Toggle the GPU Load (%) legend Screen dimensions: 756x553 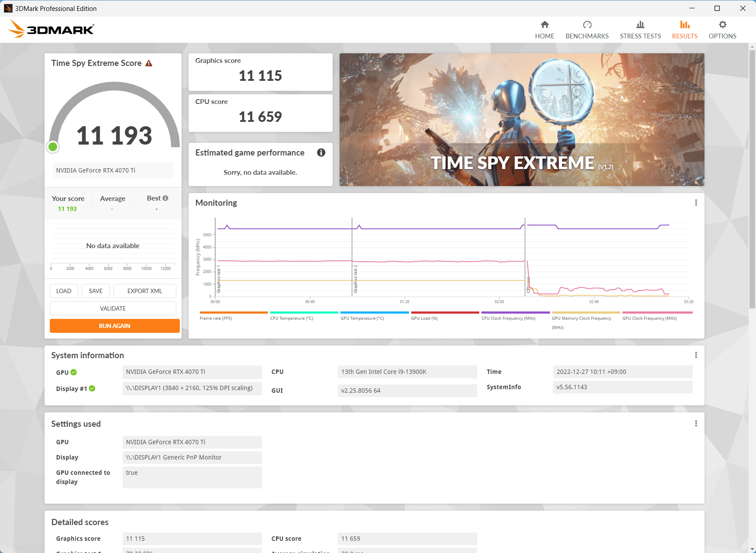(x=445, y=316)
